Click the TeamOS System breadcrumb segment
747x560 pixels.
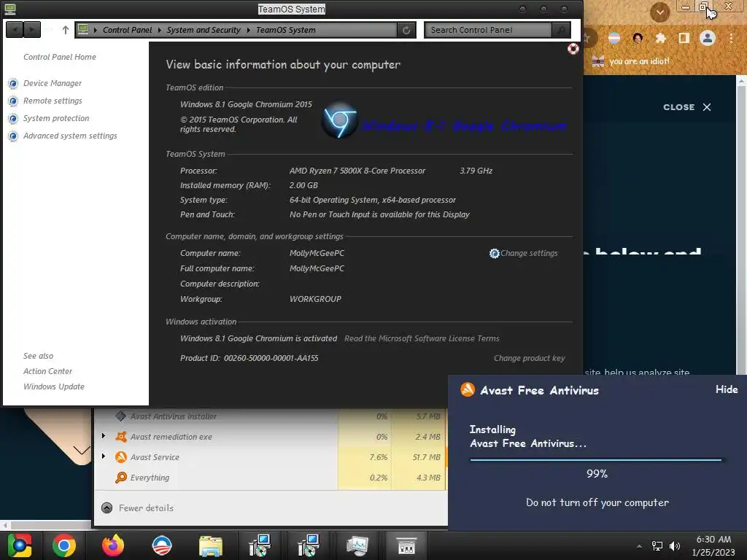coord(286,30)
